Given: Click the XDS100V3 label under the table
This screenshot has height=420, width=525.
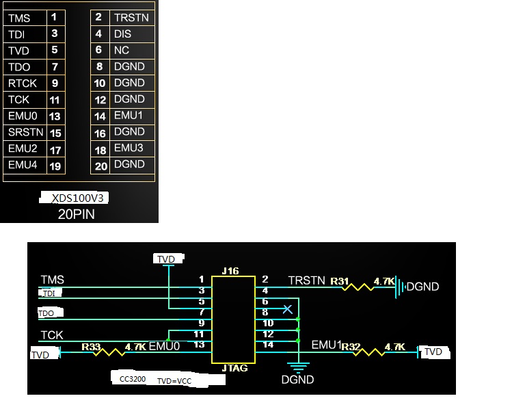Looking at the screenshot, I should [77, 198].
